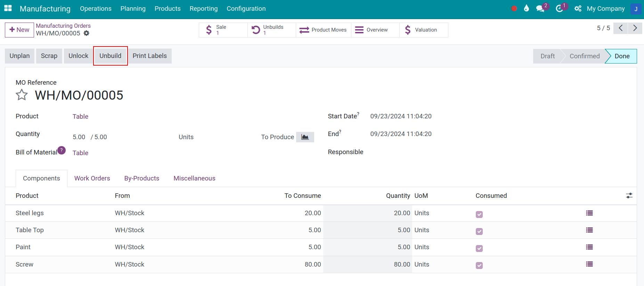Open details list icon for Table Top

pyautogui.click(x=589, y=230)
